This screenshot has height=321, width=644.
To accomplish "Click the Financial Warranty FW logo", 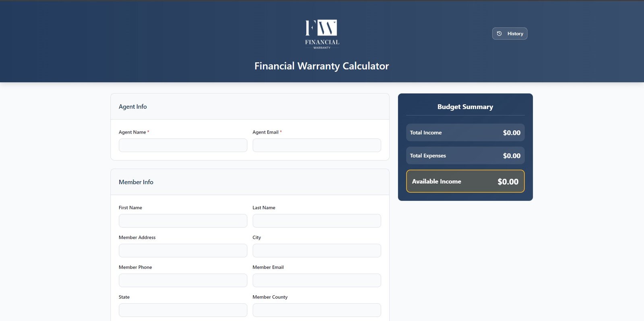I will click(x=322, y=34).
